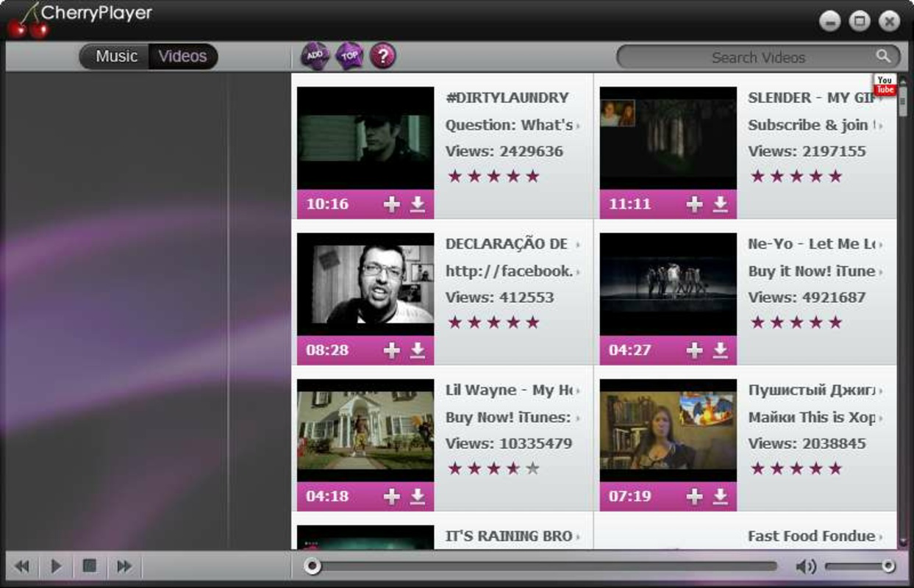This screenshot has height=588, width=914.
Task: Expand the DECLARAÇÃO DE title arrow
Action: click(579, 245)
